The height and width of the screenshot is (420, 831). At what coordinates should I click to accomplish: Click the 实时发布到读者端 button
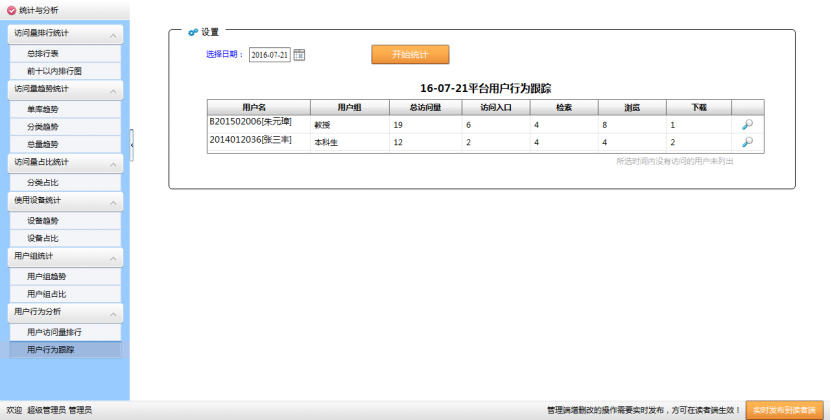[x=784, y=410]
